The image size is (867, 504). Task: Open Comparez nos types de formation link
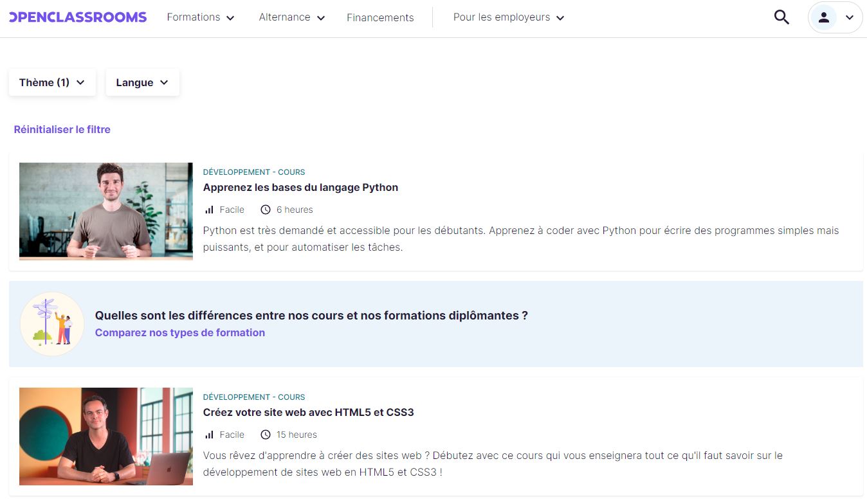pos(179,332)
